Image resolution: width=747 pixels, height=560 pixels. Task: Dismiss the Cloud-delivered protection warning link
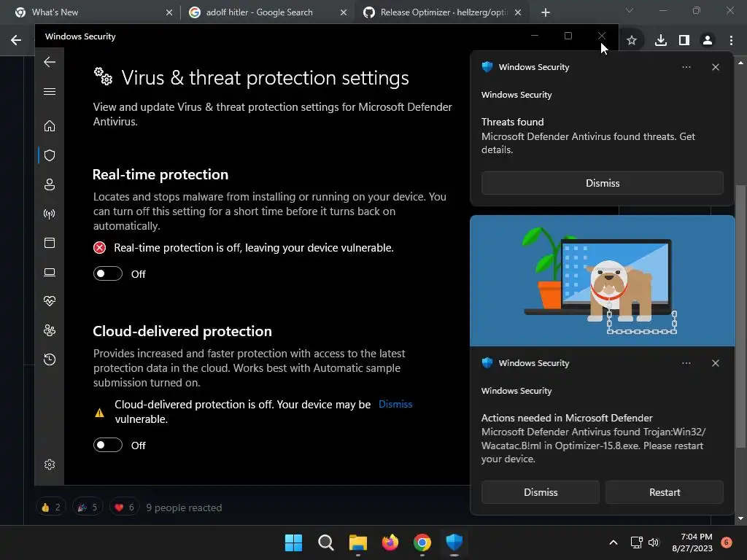point(395,404)
